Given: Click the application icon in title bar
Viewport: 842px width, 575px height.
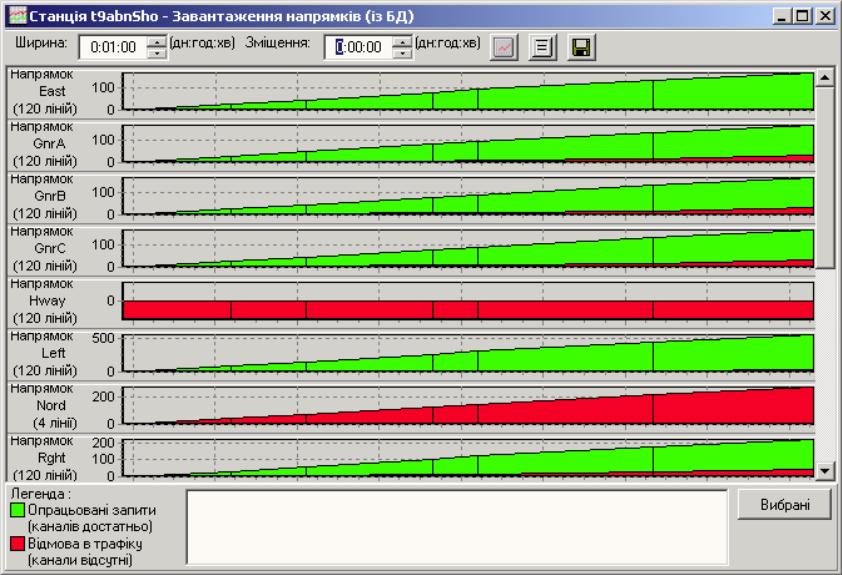Looking at the screenshot, I should 18,16.
